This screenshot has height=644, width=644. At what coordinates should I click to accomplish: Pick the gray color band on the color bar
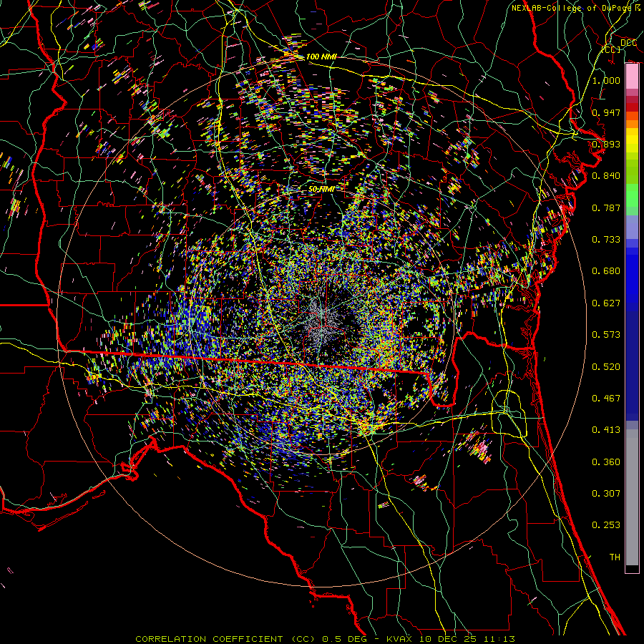[x=632, y=497]
